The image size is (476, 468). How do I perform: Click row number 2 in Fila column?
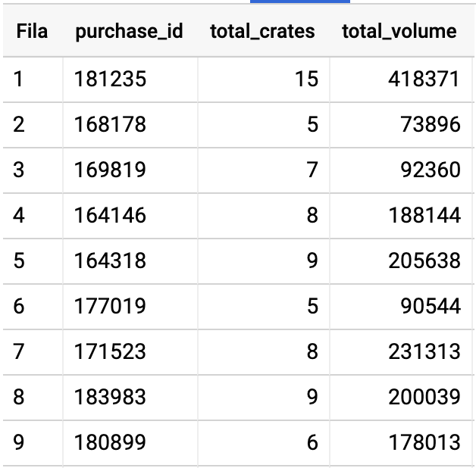click(x=18, y=125)
